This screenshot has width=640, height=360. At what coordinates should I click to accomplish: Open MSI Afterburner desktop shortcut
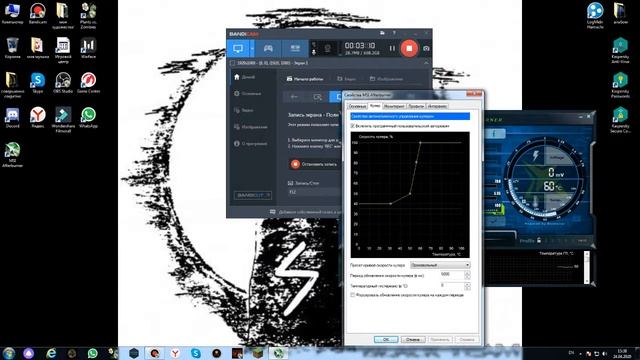(x=12, y=155)
